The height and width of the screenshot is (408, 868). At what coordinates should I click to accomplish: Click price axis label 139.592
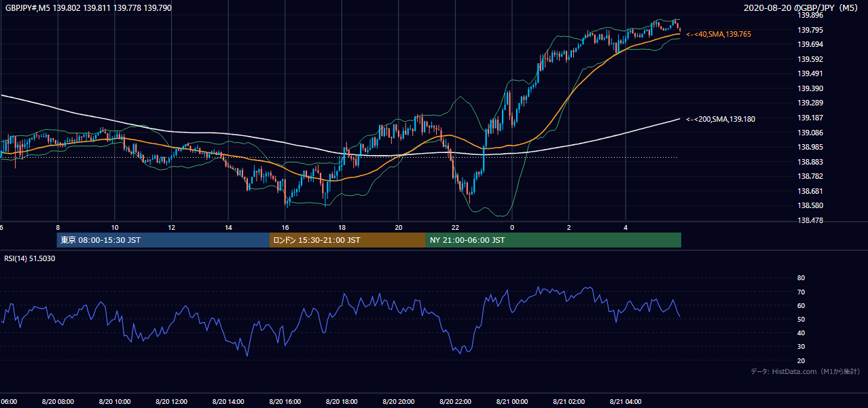(810, 59)
